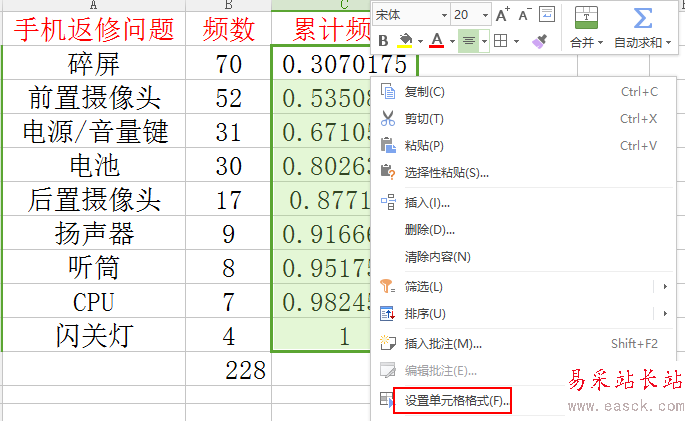The image size is (685, 421).
Task: Expand the fill color dropdown arrow
Action: point(420,41)
